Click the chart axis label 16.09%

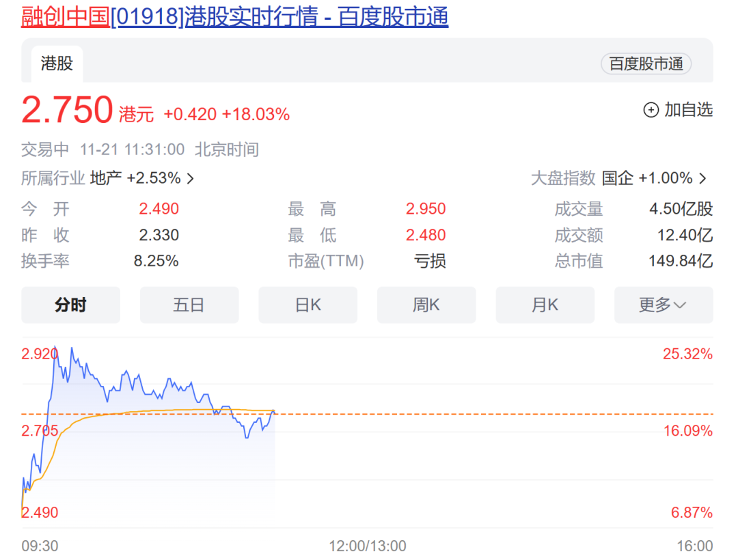click(687, 431)
